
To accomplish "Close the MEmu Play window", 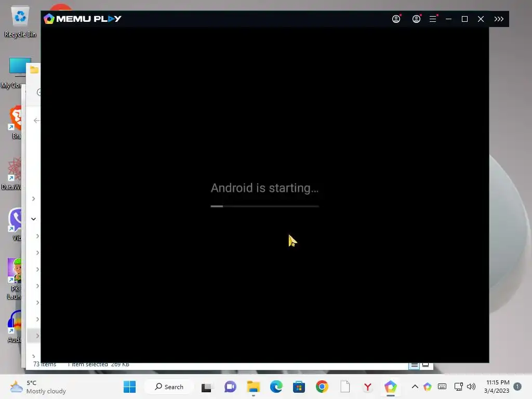I will point(481,19).
